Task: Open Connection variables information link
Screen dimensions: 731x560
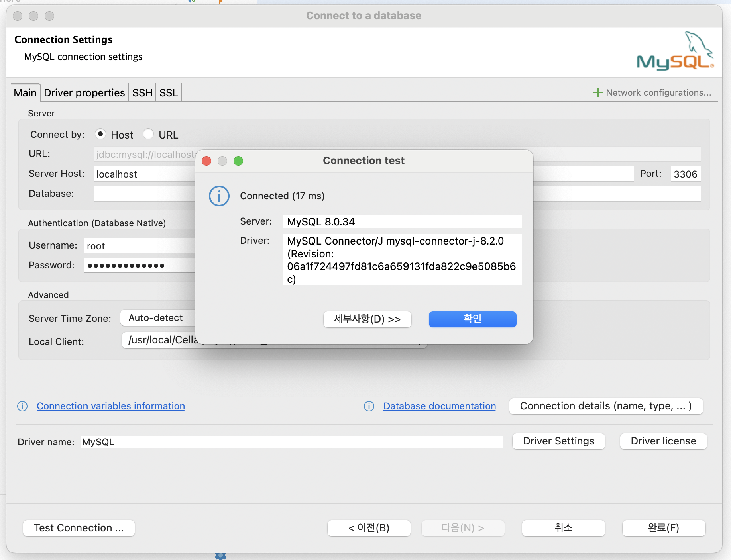Action: tap(111, 406)
